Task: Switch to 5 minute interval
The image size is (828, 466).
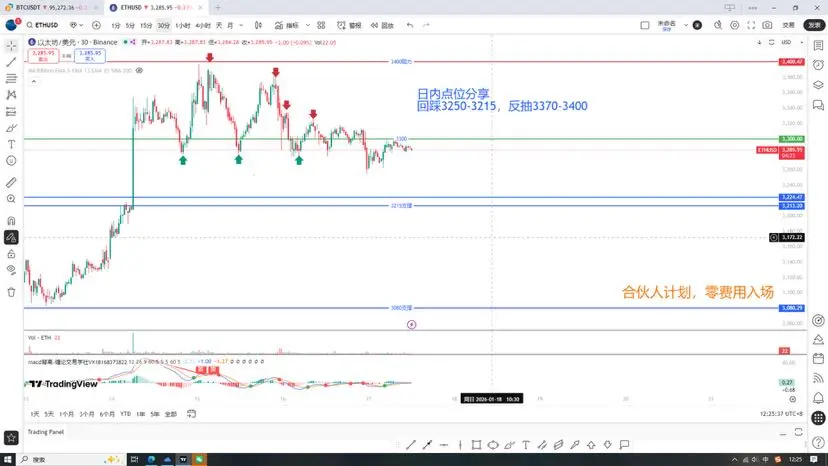Action: tap(130, 25)
